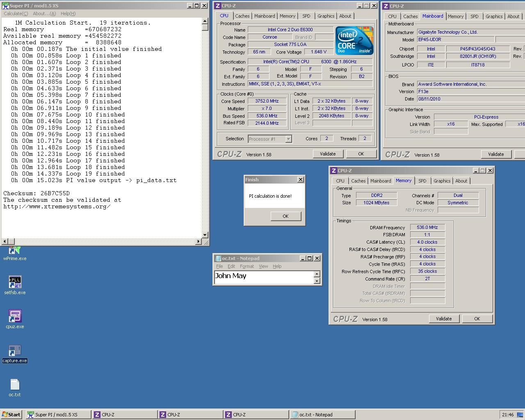Click the xtremesystems.org URL text
The height and width of the screenshot is (420, 525).
point(57,206)
